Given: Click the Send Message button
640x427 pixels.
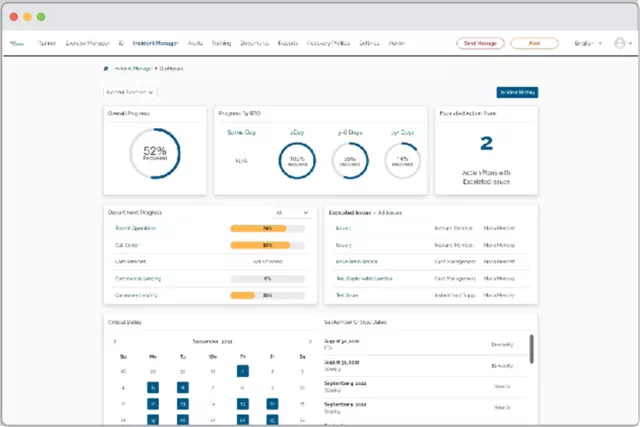Looking at the screenshot, I should 480,43.
